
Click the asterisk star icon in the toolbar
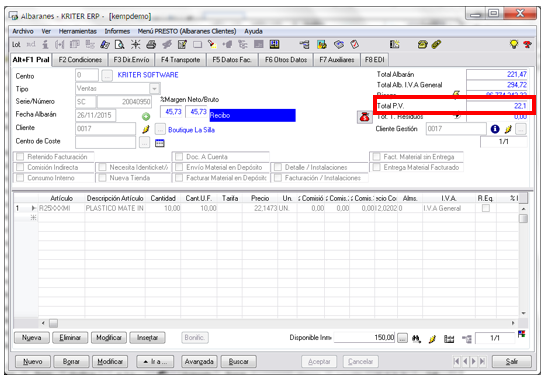135,45
